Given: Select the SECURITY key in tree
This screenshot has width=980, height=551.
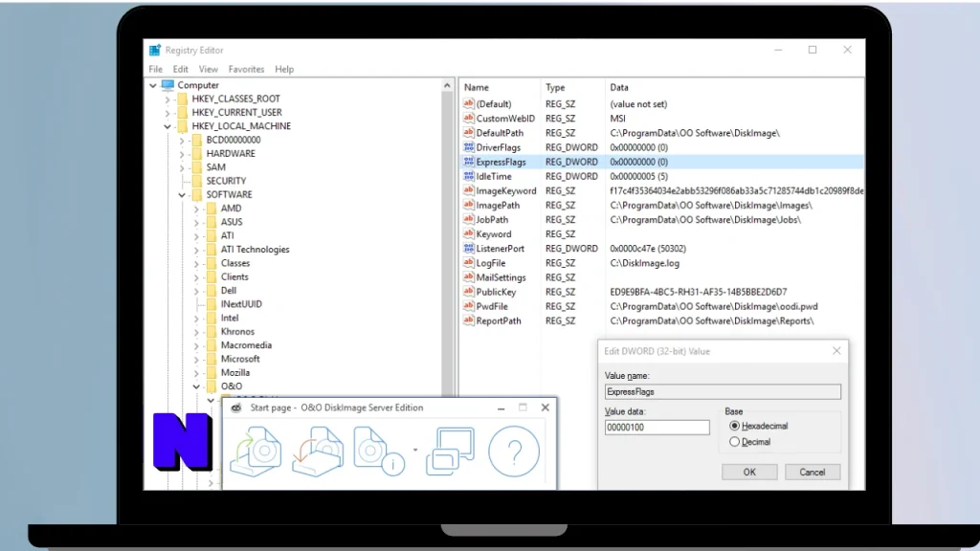Looking at the screenshot, I should (226, 181).
